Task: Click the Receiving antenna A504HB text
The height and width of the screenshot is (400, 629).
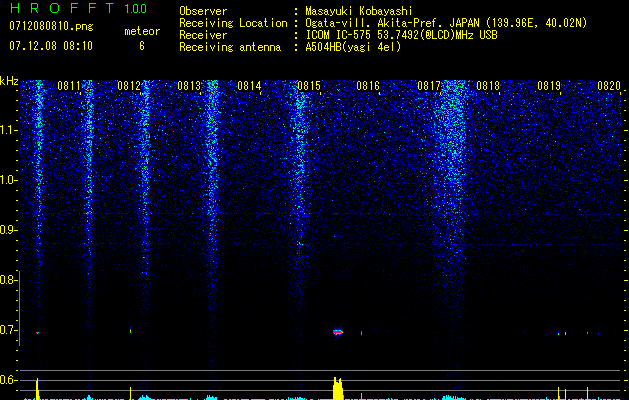Action: point(353,47)
